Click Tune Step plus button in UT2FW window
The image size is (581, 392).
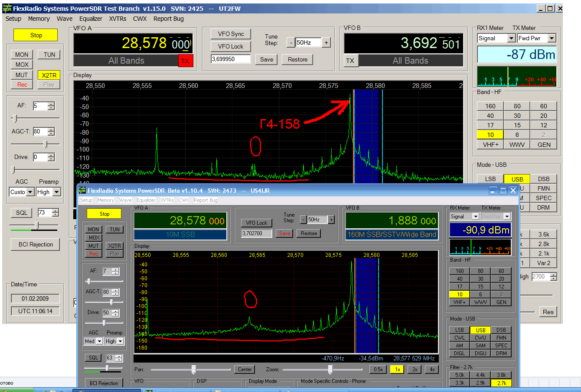[326, 42]
